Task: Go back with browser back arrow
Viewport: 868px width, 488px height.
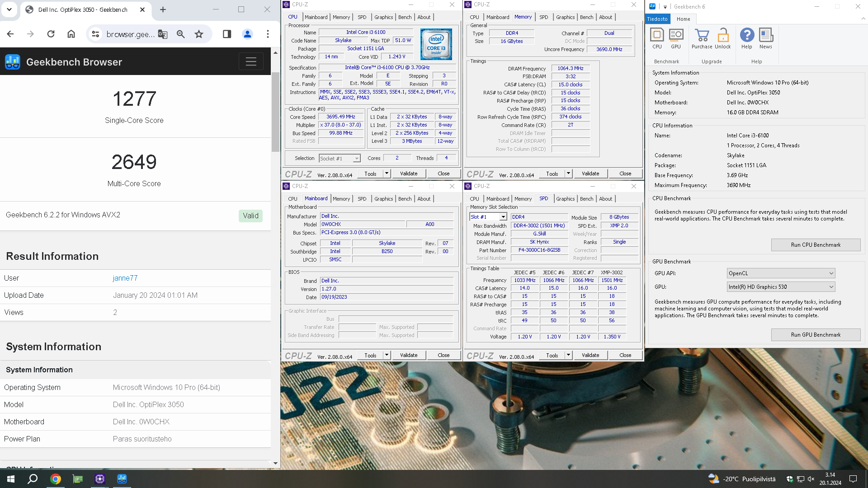Action: pos(10,34)
